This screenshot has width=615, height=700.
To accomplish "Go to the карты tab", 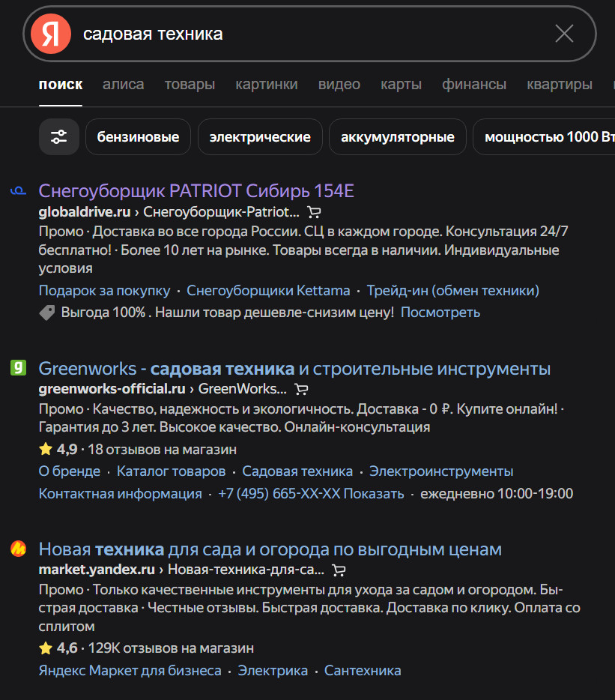I will coord(402,85).
